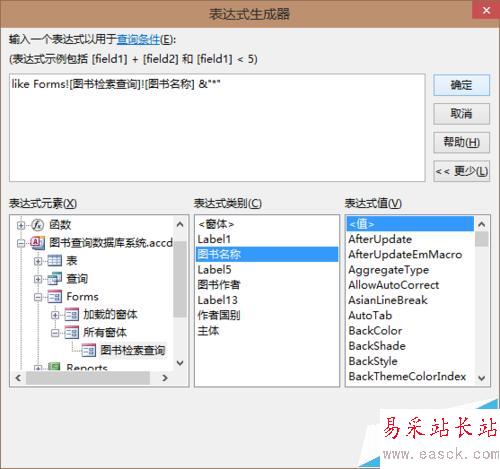Click elements tree scroll-right arrow

pyautogui.click(x=164, y=378)
